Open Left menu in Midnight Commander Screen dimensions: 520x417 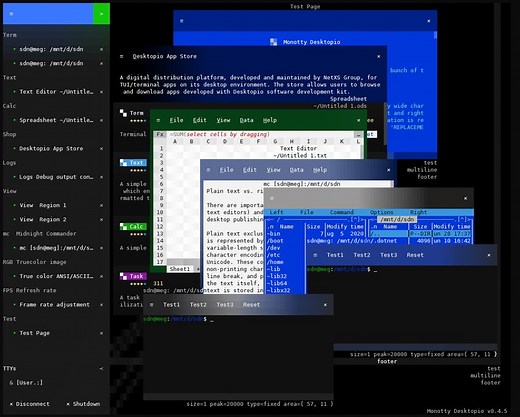click(x=276, y=212)
